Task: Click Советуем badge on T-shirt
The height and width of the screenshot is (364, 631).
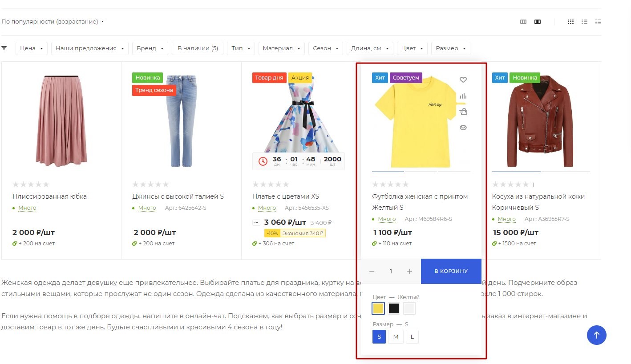Action: pos(406,78)
